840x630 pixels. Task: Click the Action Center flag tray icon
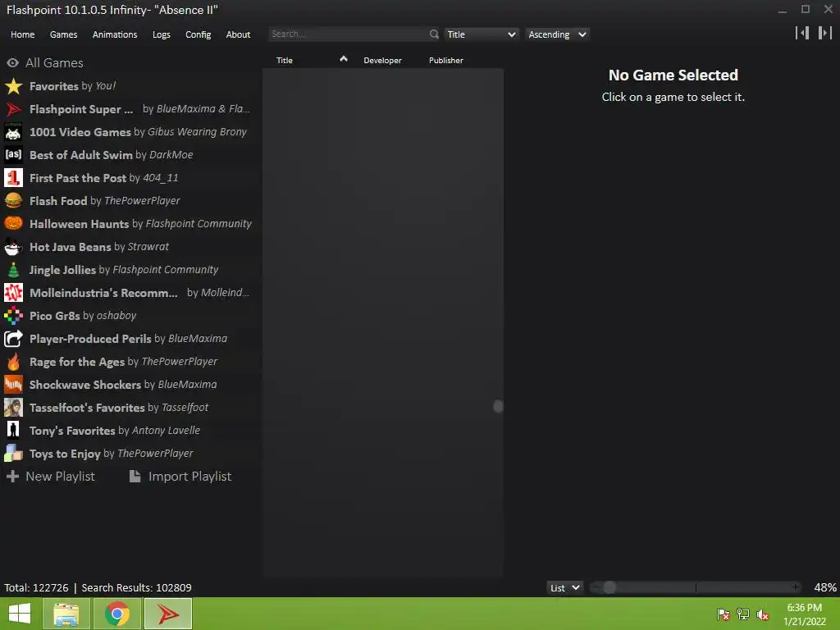[x=724, y=614]
